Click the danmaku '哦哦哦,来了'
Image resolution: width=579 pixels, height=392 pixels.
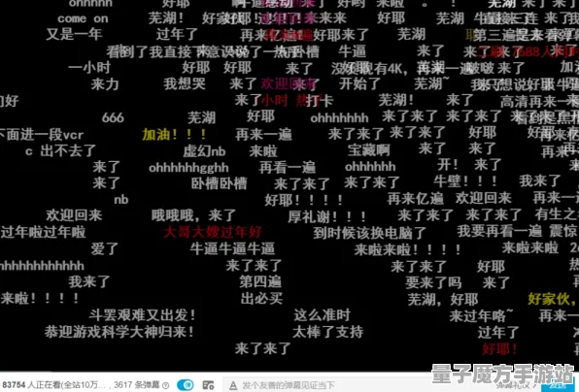193,215
